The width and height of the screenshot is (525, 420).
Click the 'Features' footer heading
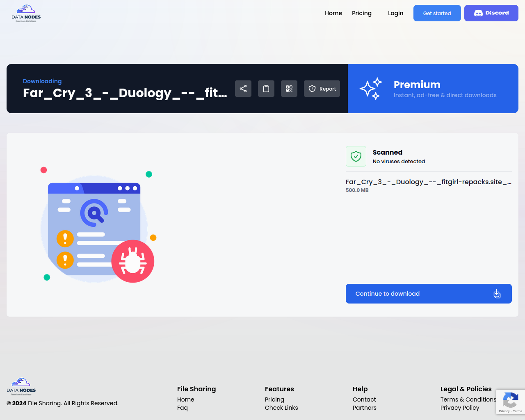point(279,389)
